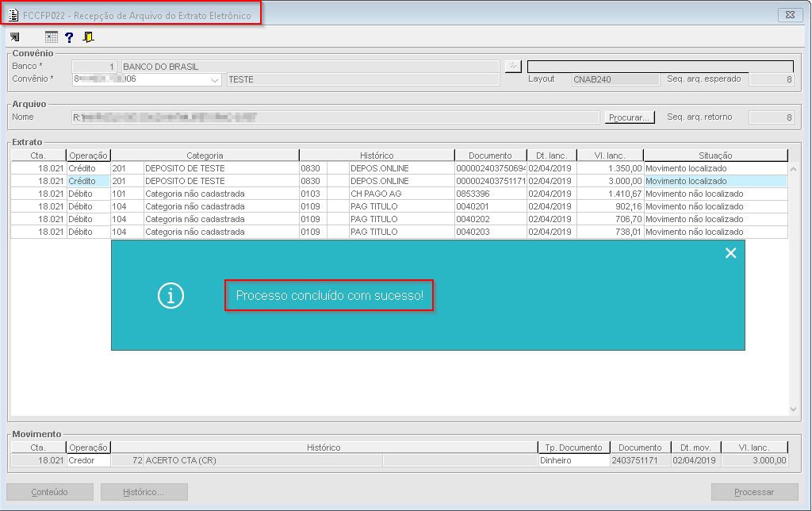Click the Extrato Documento column header
This screenshot has width=812, height=511.
click(x=490, y=156)
